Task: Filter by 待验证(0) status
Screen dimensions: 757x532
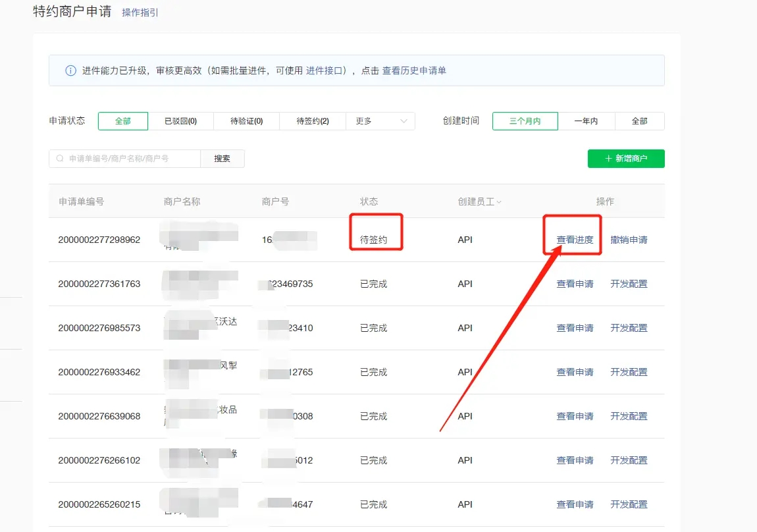Action: 246,121
